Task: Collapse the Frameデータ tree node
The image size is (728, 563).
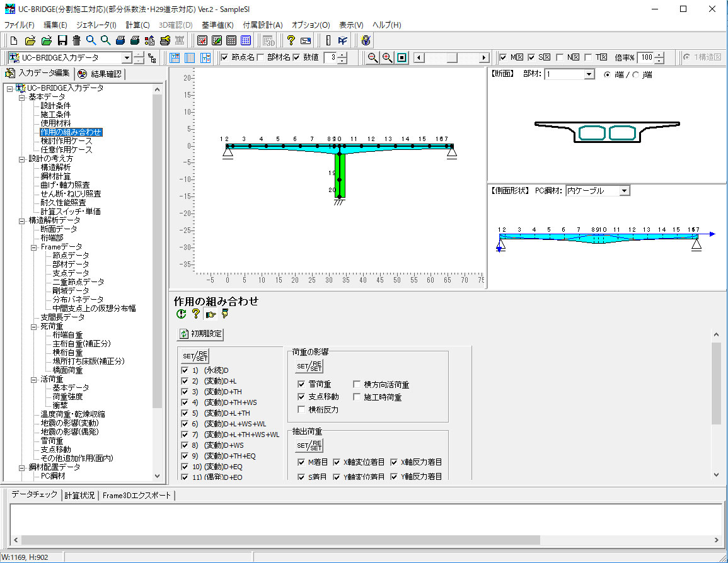Action: 34,247
